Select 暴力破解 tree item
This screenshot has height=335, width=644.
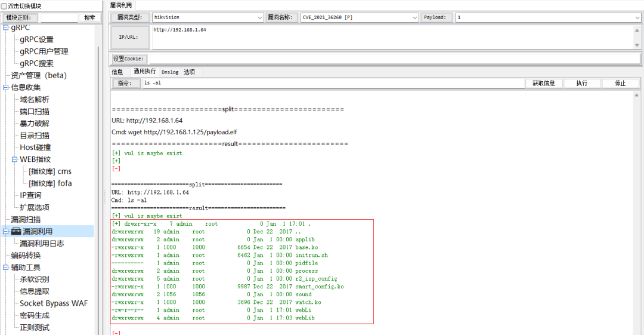point(35,124)
